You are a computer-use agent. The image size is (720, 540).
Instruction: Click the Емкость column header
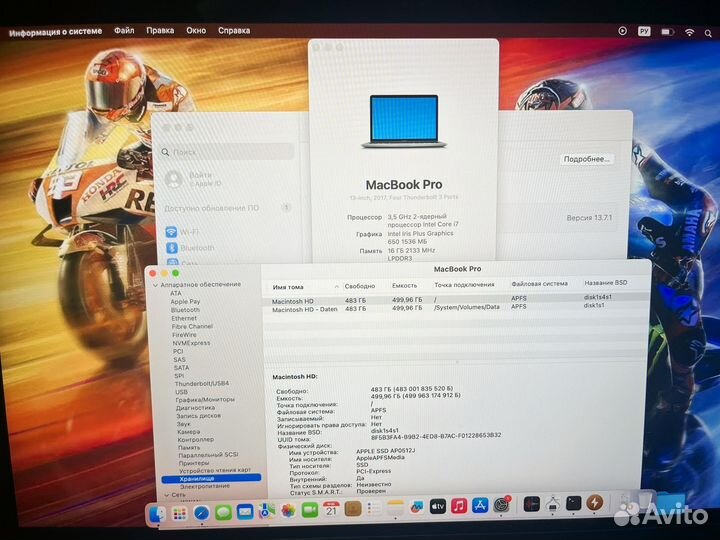pyautogui.click(x=405, y=286)
